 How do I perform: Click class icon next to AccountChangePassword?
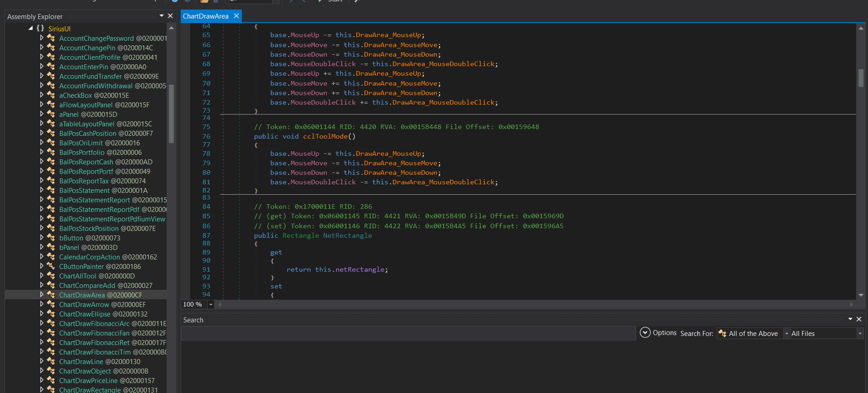click(51, 38)
